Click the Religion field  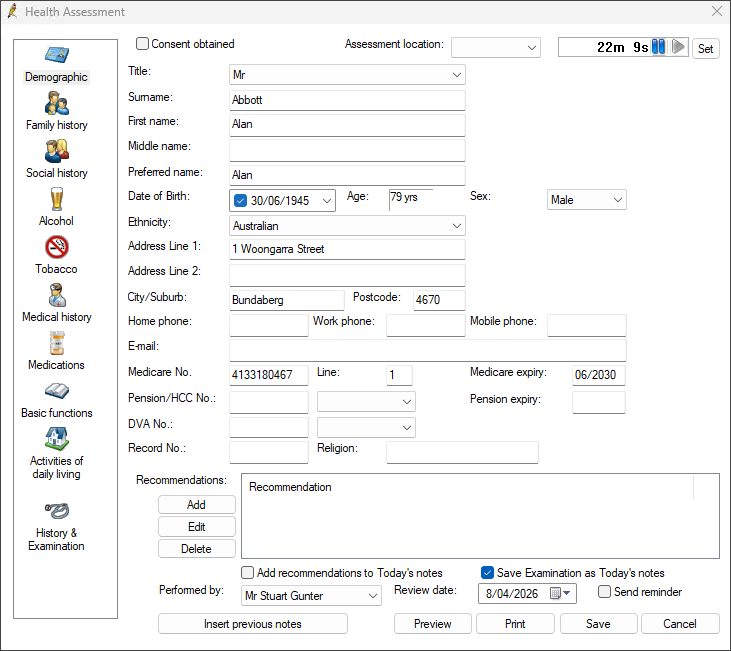point(462,452)
